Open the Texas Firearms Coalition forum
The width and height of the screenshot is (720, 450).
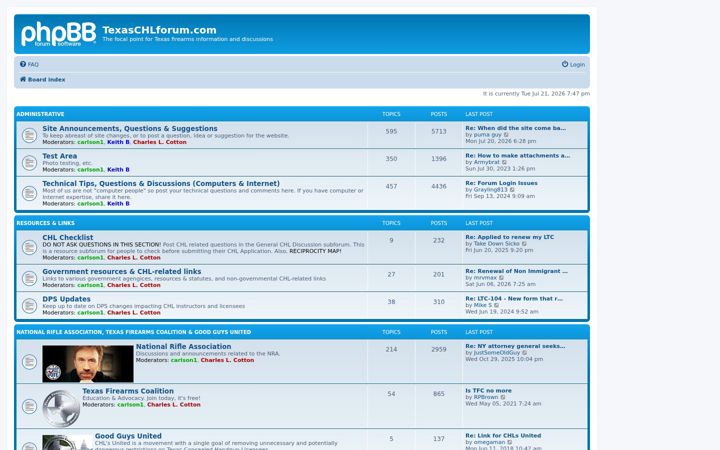point(128,391)
